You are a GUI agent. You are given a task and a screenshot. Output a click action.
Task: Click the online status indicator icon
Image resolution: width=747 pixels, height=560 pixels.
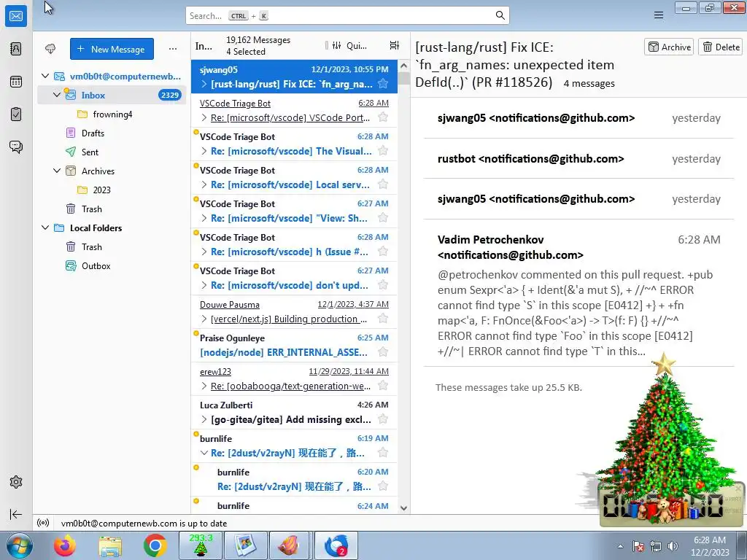coord(43,523)
